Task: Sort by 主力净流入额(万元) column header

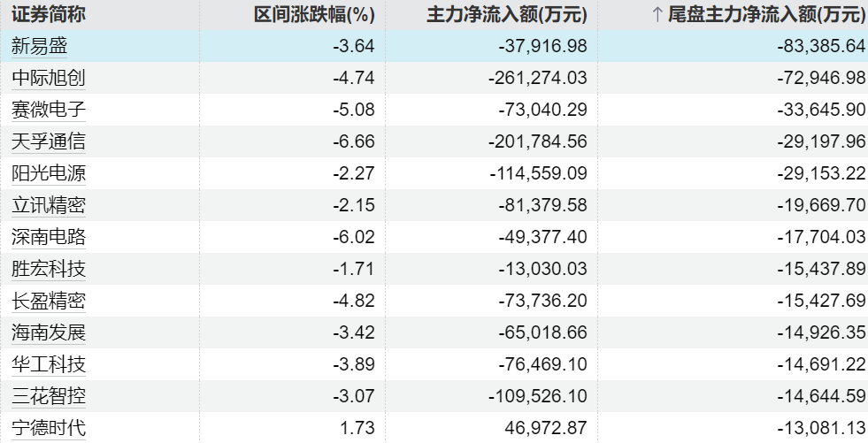Action: (x=507, y=14)
